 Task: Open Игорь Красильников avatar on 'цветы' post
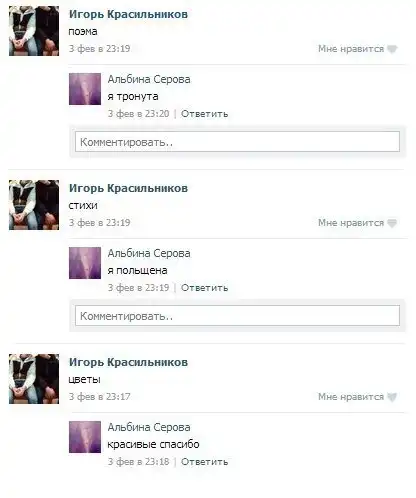pos(34,379)
